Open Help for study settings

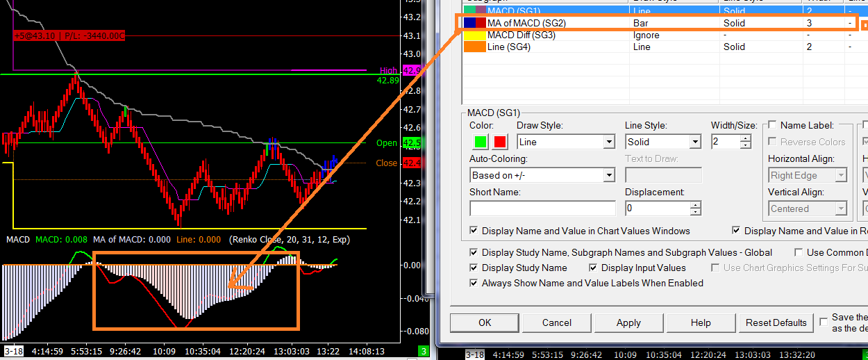(x=701, y=322)
